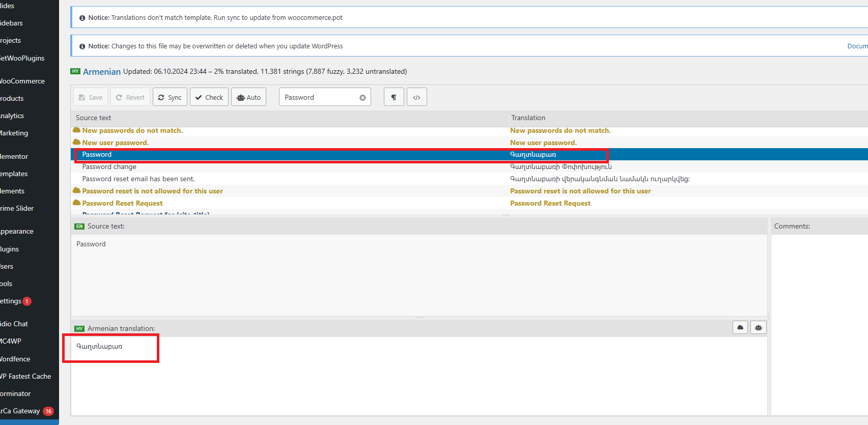Open Templates in the sidebar
The height and width of the screenshot is (425, 868).
[x=14, y=174]
